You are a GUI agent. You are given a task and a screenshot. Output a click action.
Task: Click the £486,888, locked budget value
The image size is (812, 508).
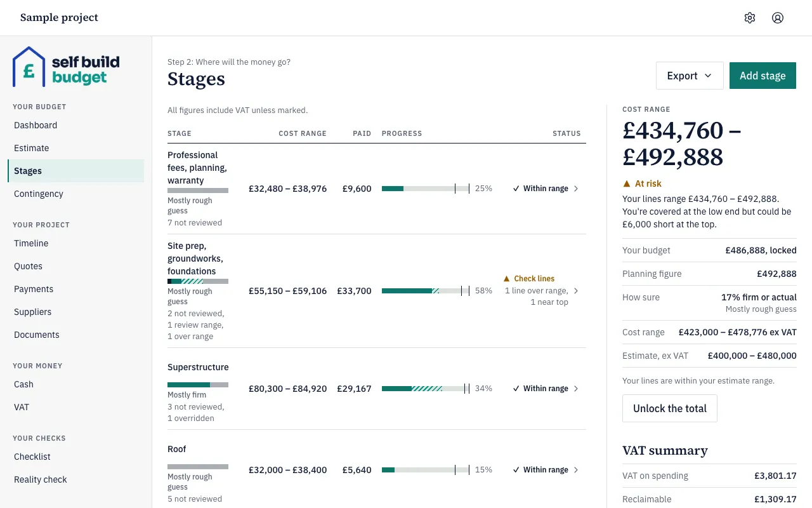pos(761,250)
